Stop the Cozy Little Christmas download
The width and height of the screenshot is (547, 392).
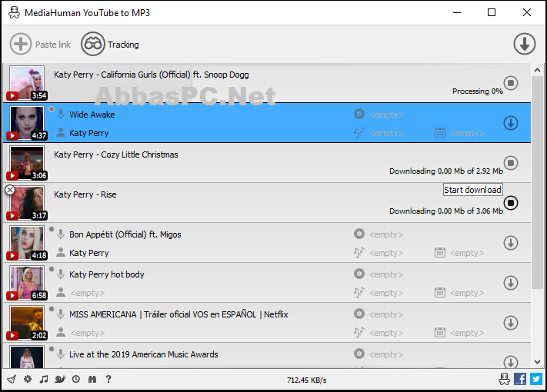click(x=511, y=163)
